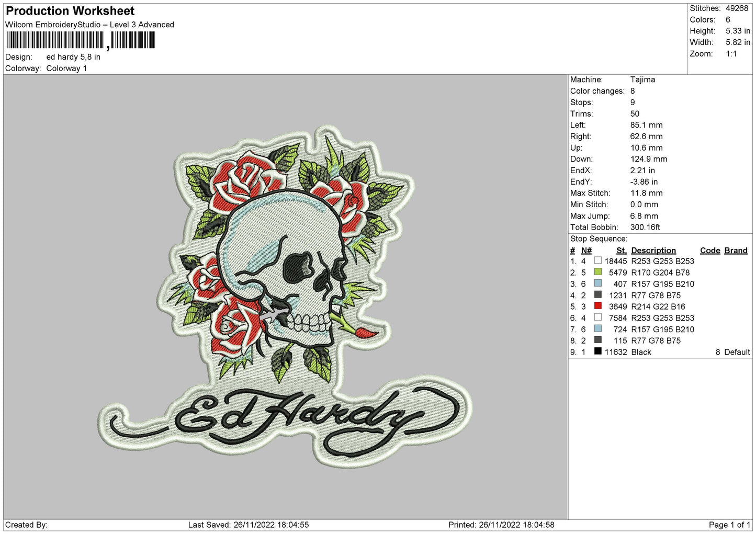Click the light blue swatch in stop 3
This screenshot has width=756, height=534.
click(597, 283)
